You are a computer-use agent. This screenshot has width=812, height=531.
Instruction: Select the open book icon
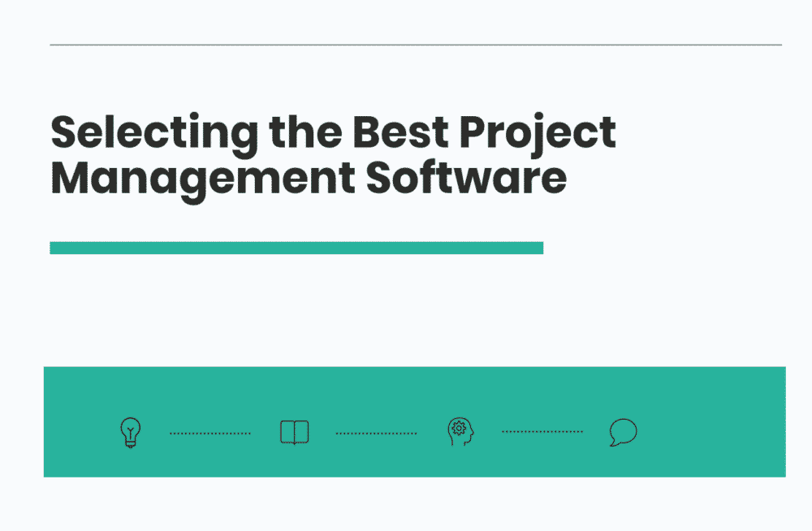(295, 432)
